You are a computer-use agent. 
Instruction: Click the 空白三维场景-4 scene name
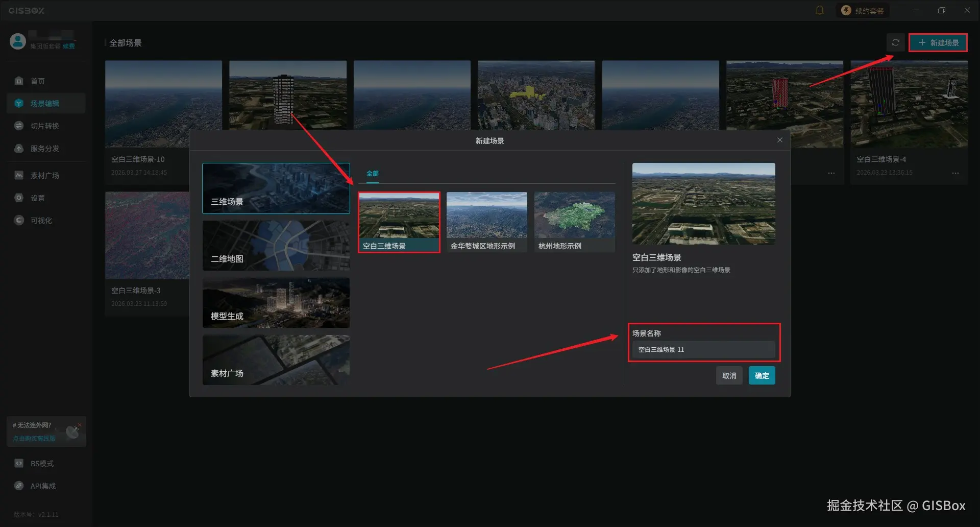881,159
